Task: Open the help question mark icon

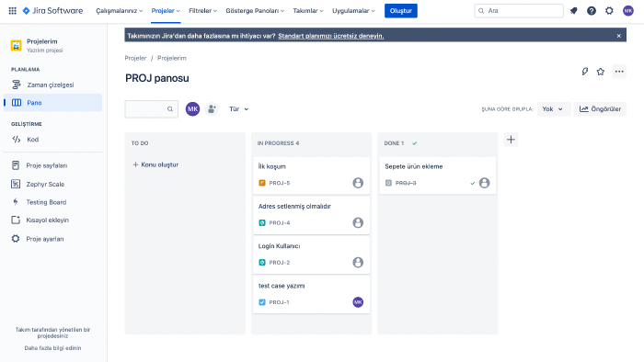Action: tap(591, 11)
